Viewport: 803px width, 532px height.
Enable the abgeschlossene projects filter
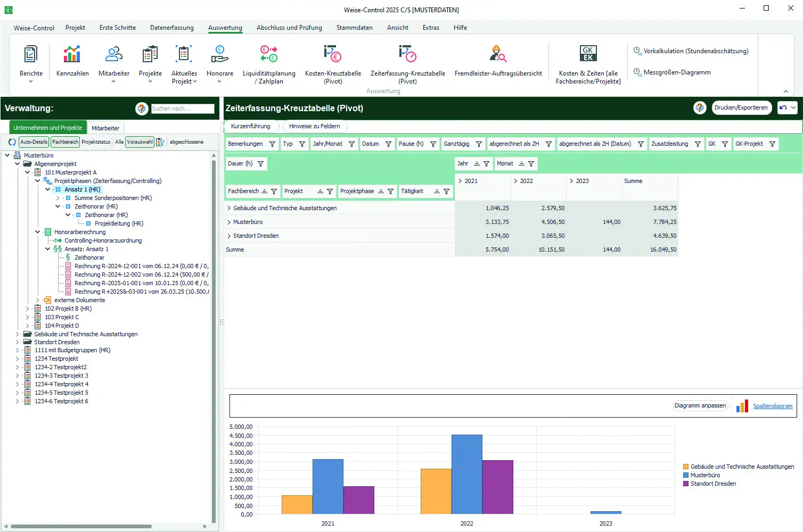(x=186, y=142)
